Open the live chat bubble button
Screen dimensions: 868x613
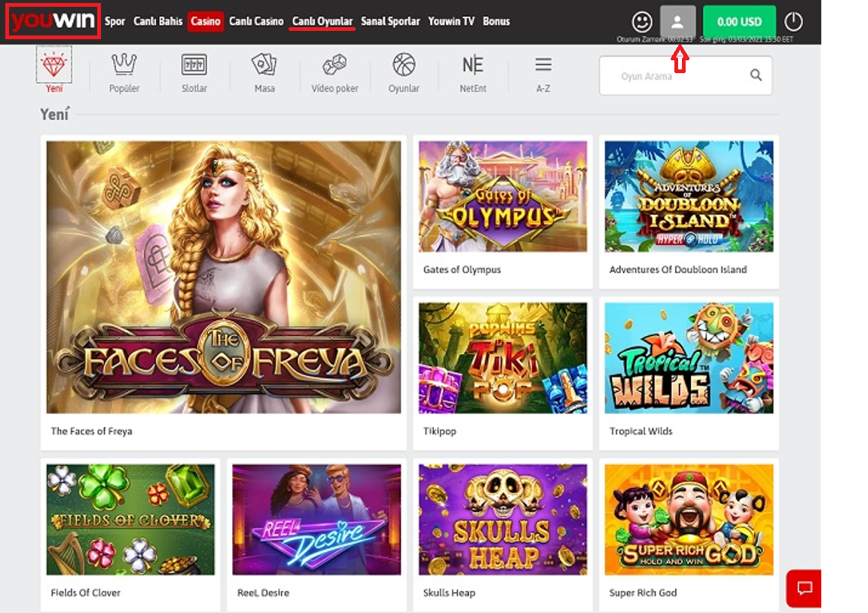point(804,588)
